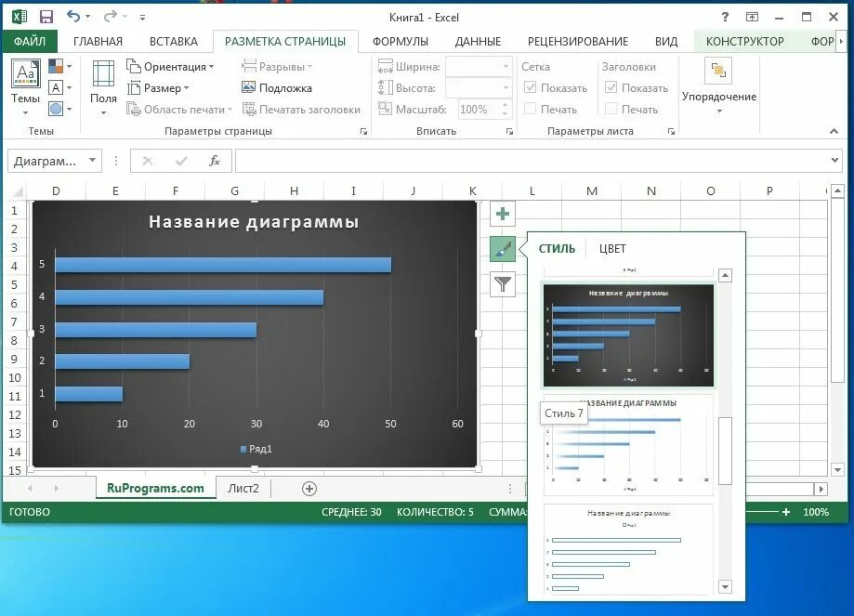
Task: Switch to the КОНСТРУКТОР tab
Action: (744, 42)
